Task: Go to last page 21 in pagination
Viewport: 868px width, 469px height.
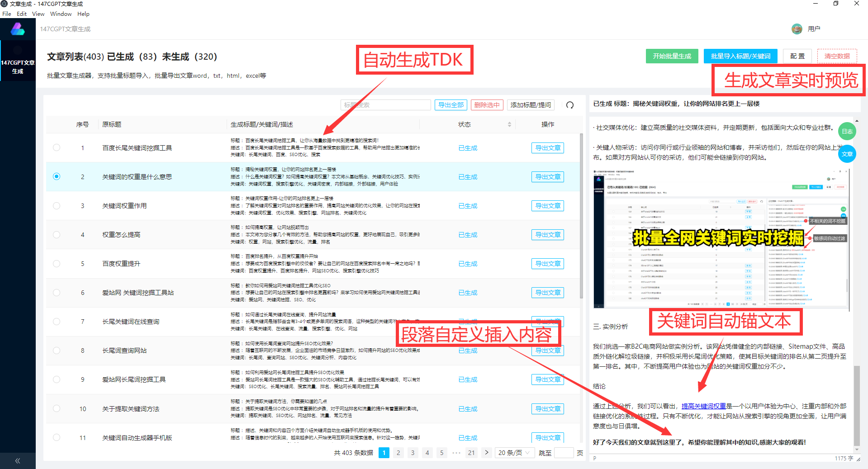Action: pos(471,452)
